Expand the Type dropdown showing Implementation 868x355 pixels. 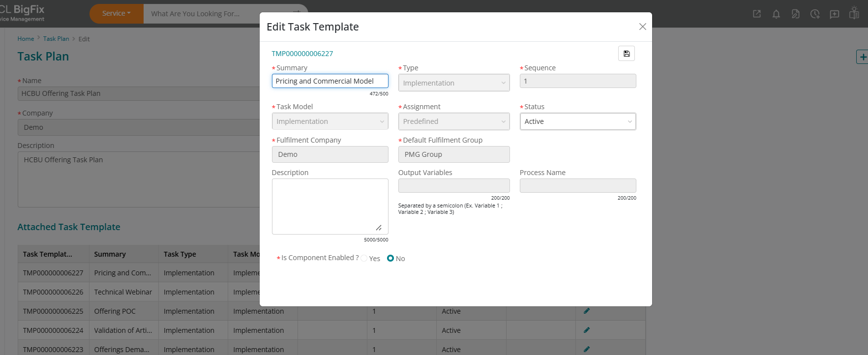(453, 83)
